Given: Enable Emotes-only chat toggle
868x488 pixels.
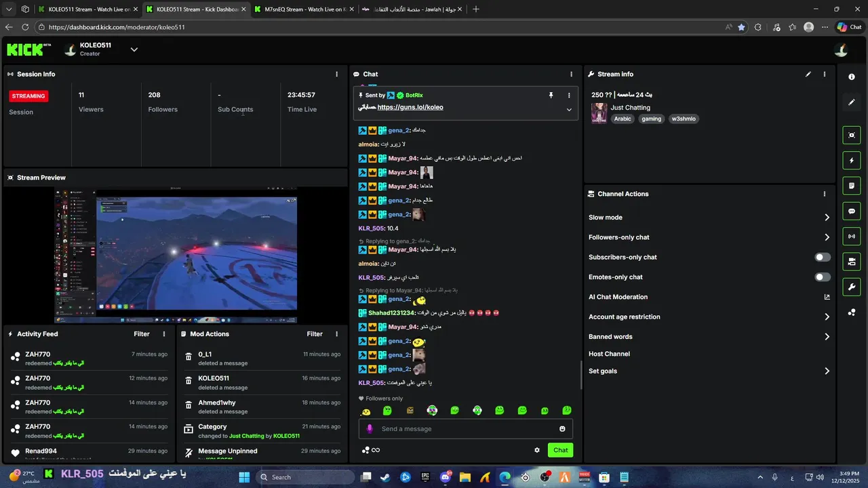Looking at the screenshot, I should tap(823, 277).
